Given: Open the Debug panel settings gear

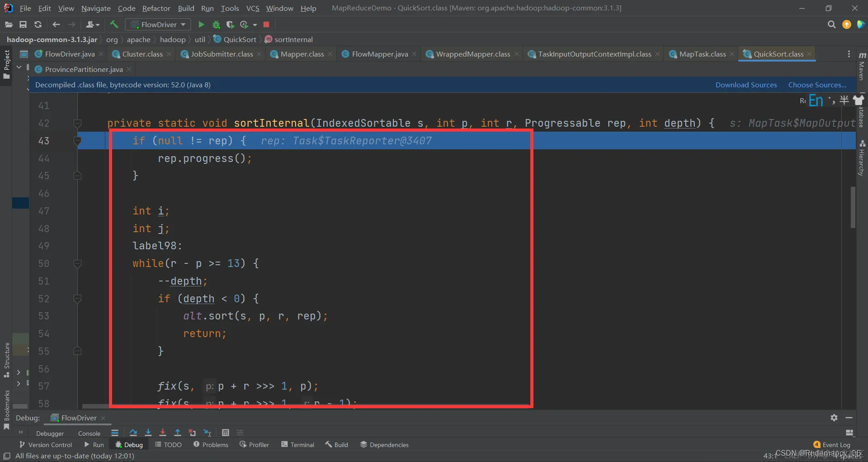Looking at the screenshot, I should [x=834, y=418].
